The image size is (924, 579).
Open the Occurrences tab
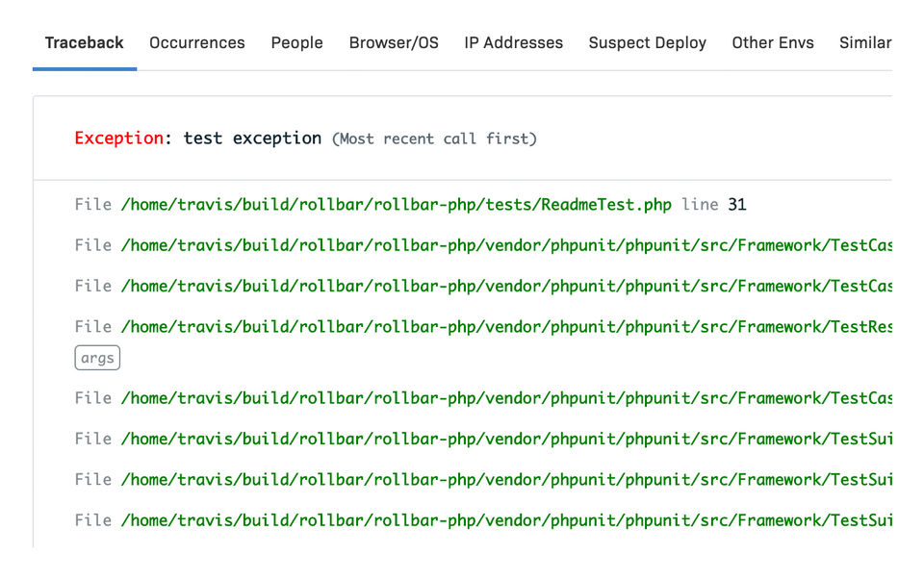point(197,43)
